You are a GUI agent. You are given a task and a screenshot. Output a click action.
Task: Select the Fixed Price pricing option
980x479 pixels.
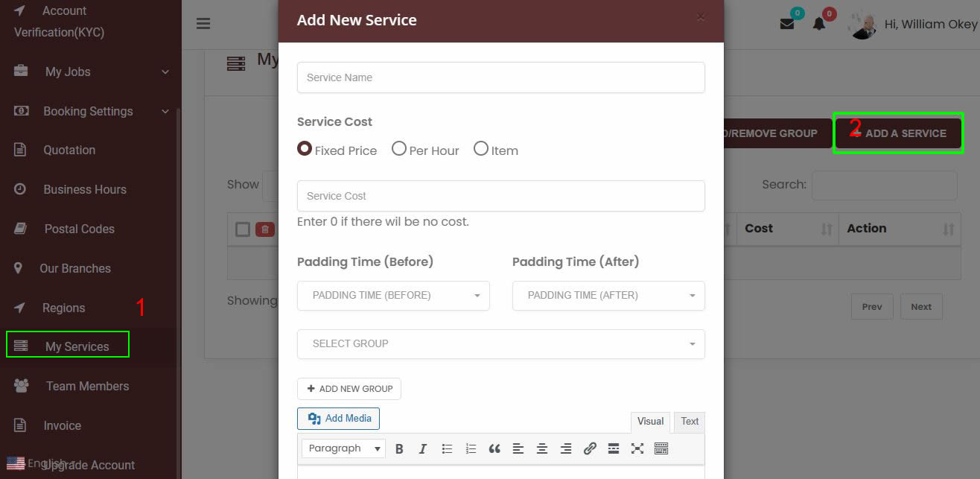304,148
